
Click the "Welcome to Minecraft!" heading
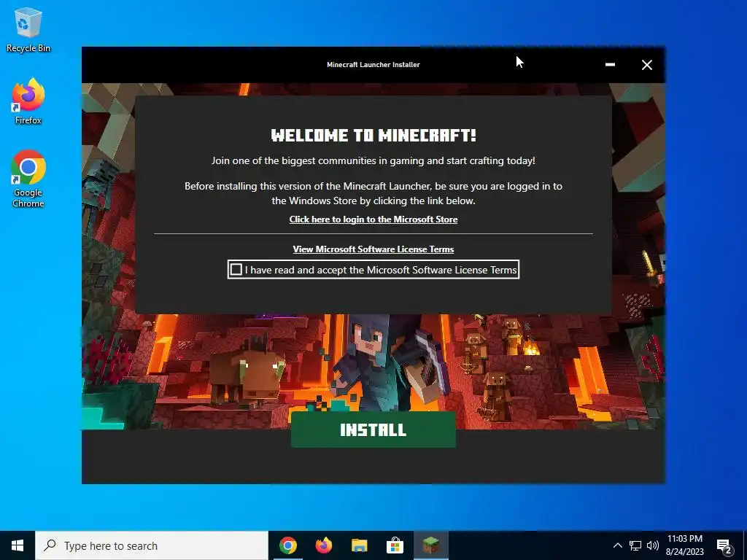[373, 135]
